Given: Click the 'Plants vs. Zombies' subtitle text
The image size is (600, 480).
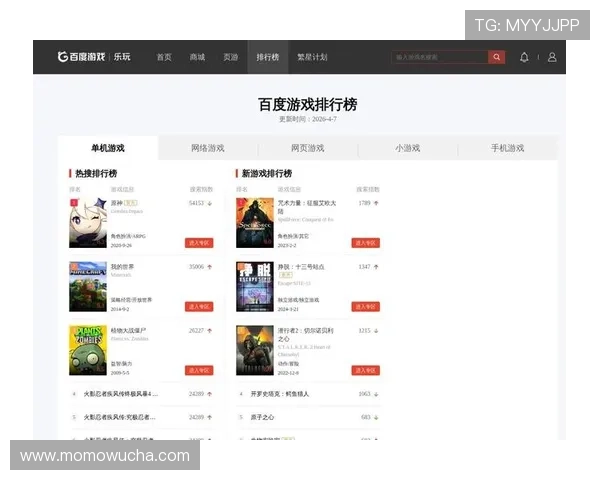Looking at the screenshot, I should 130,339.
